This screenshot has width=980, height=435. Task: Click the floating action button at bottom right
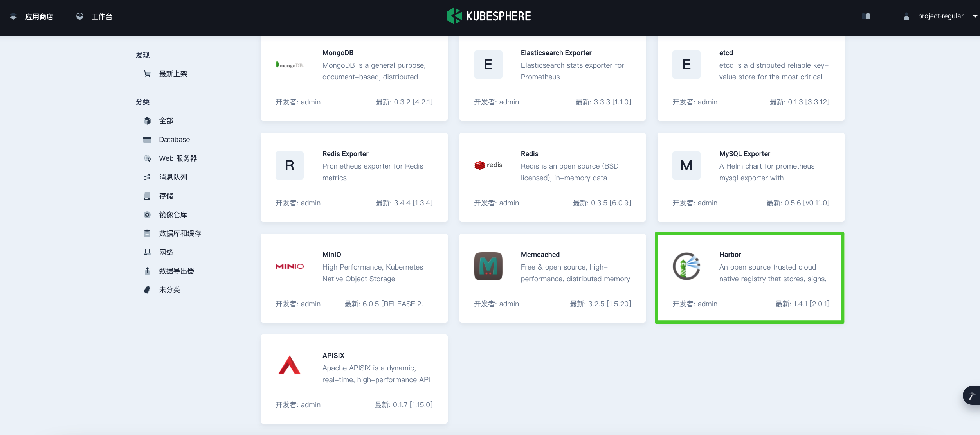pos(972,395)
